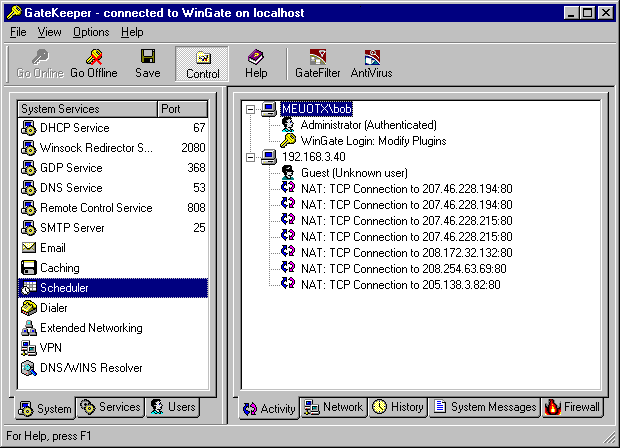Select NAT connection to 205.138.3.82:80
Image resolution: width=620 pixels, height=448 pixels.
(x=401, y=285)
